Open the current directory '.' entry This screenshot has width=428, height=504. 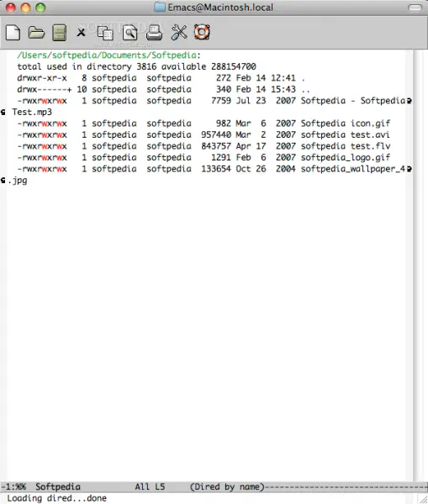(x=304, y=78)
